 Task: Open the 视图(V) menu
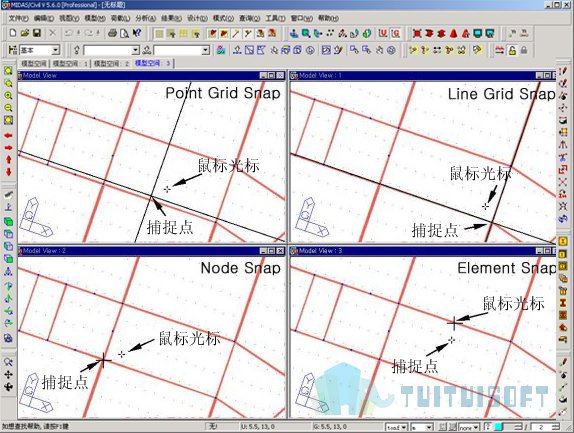coord(69,18)
